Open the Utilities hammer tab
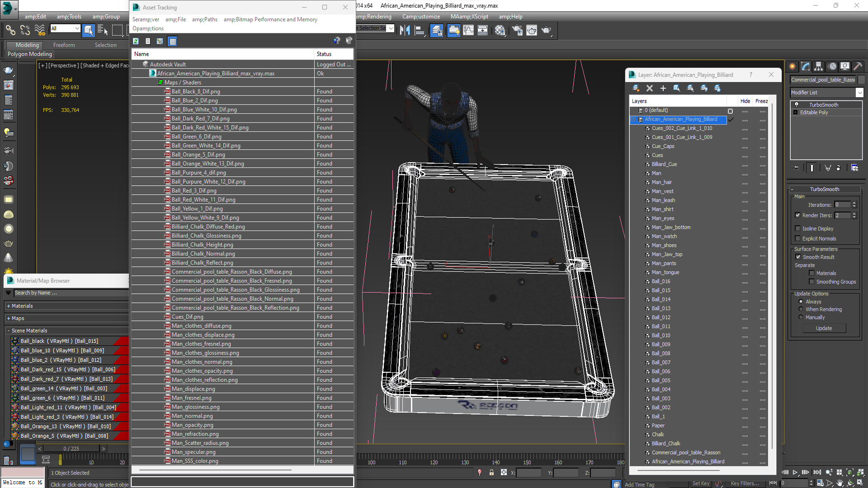Viewport: 868px width, 488px height. 858,66
